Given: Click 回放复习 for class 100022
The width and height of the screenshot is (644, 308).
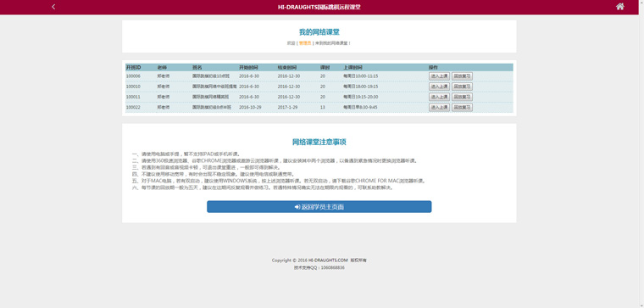Looking at the screenshot, I should [462, 107].
